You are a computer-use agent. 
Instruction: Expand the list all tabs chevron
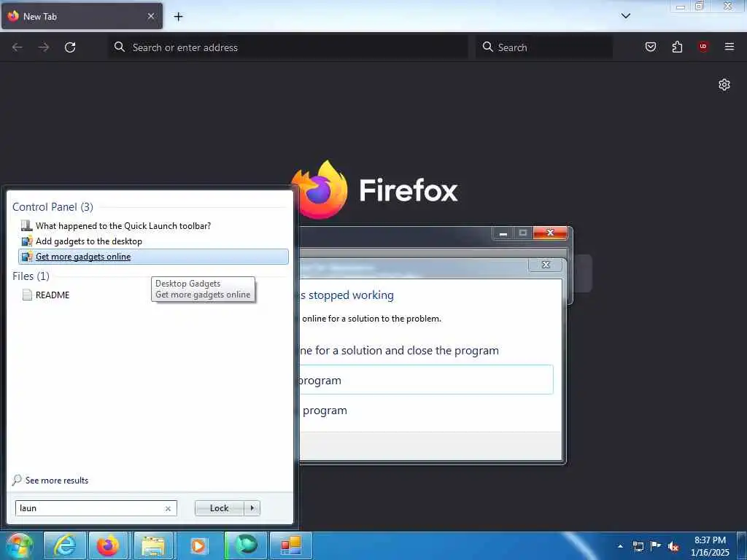tap(626, 16)
